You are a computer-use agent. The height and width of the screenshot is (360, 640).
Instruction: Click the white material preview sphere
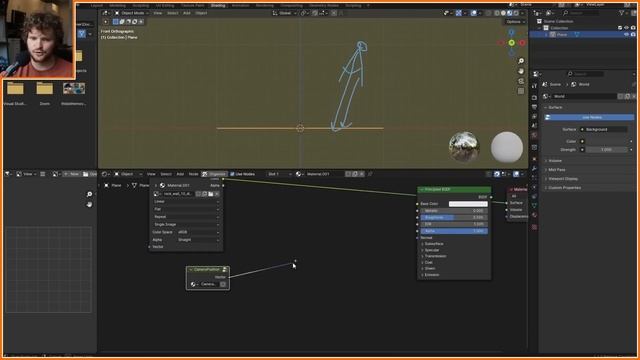[507, 147]
